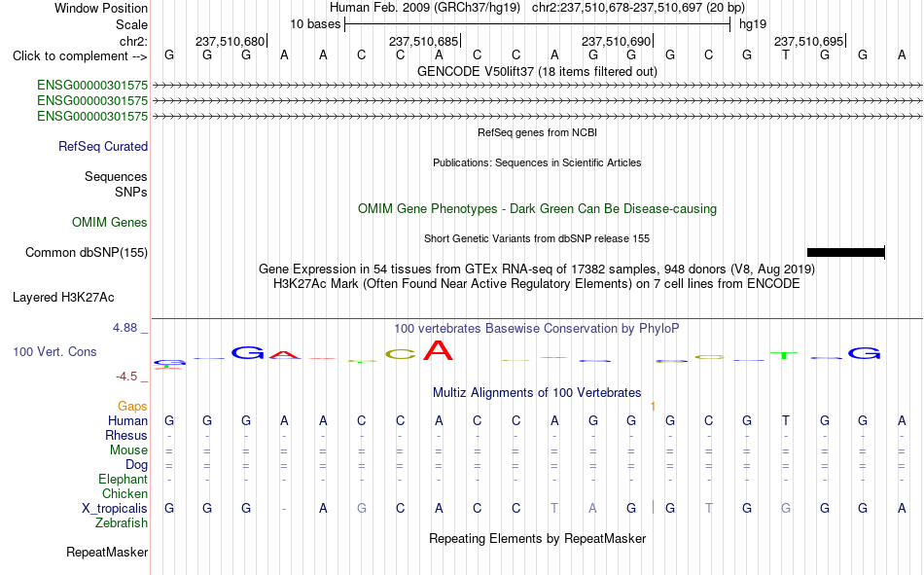Click the green T in the conservation logo
This screenshot has height=575, width=924.
coord(784,356)
